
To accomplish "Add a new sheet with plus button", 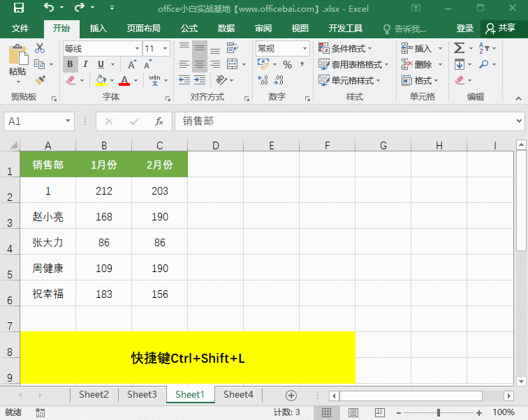I will 291,396.
